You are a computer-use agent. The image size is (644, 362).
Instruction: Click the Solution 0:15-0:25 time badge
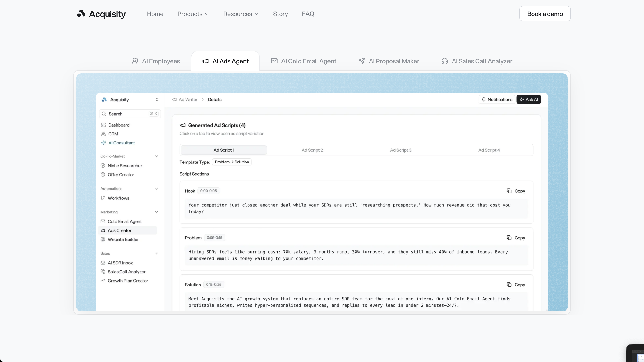pyautogui.click(x=214, y=284)
